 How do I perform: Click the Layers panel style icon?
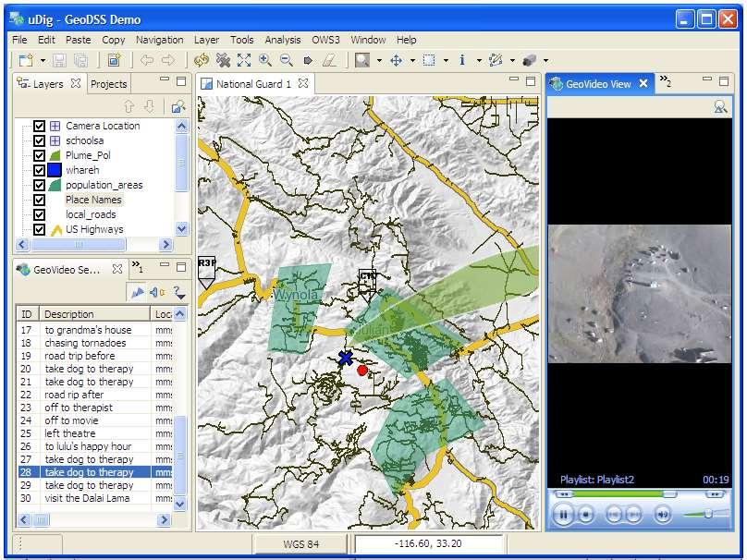coord(178,106)
